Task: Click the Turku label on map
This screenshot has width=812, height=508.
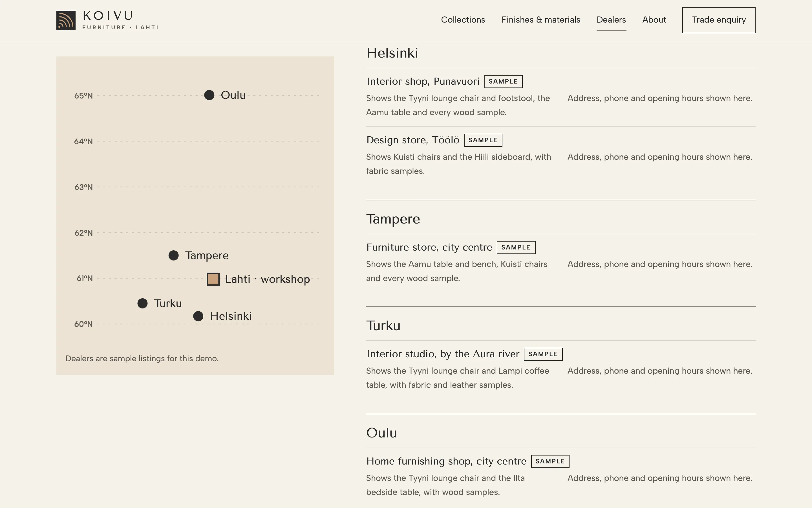Action: click(168, 303)
